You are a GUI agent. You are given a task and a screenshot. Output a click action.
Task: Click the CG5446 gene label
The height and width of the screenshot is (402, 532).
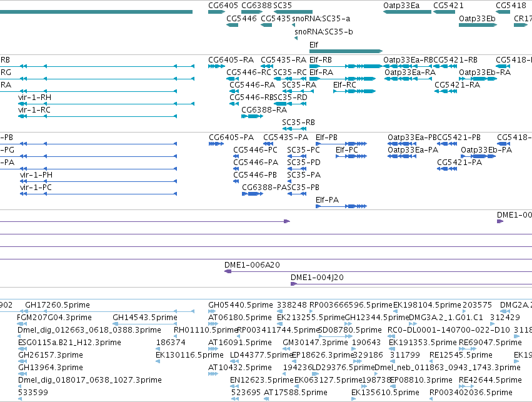click(241, 18)
